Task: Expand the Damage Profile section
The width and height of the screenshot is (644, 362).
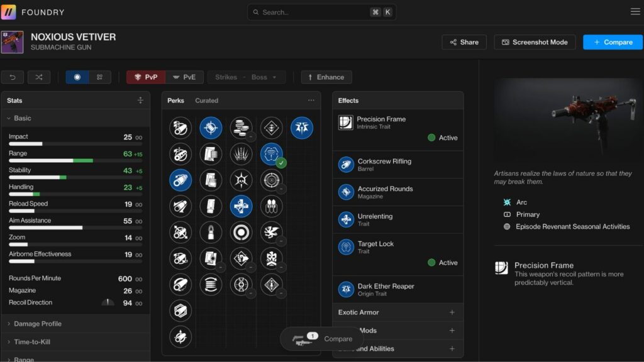Action: [x=75, y=324]
